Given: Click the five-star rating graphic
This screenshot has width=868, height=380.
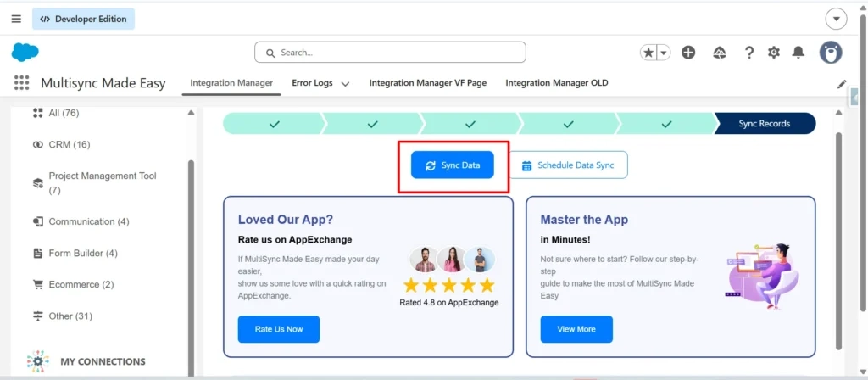Looking at the screenshot, I should point(449,286).
